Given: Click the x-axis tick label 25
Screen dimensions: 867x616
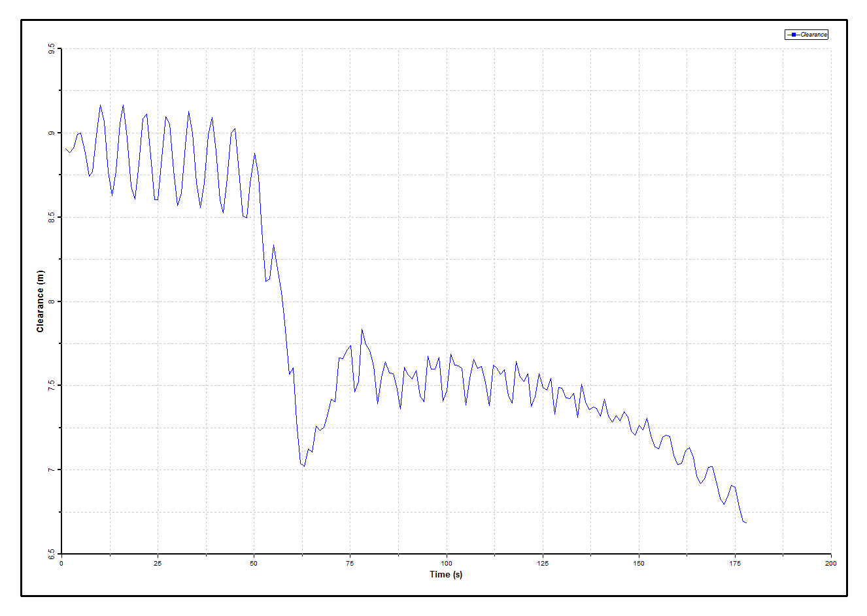Looking at the screenshot, I should click(x=158, y=563).
